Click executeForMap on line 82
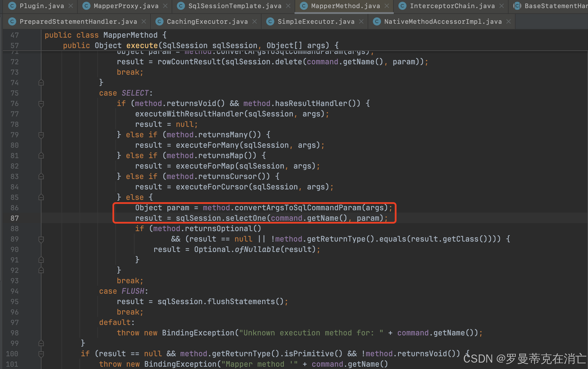This screenshot has width=588, height=369. point(205,166)
